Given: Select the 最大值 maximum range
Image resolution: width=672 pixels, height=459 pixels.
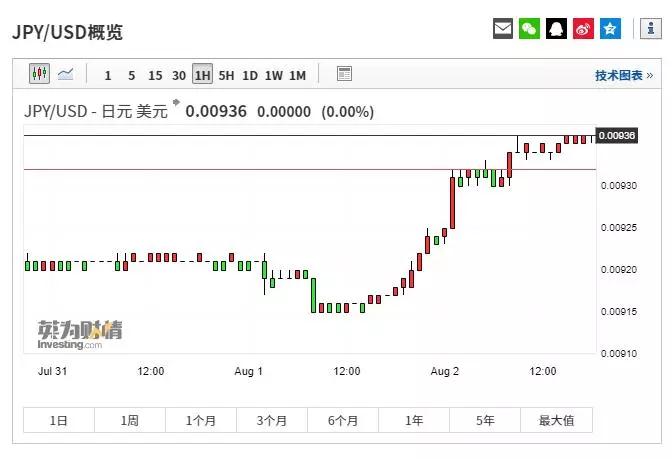Looking at the screenshot, I should [556, 421].
